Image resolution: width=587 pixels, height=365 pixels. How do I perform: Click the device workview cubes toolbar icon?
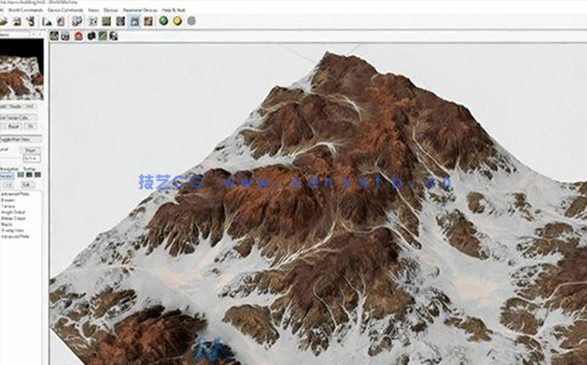(77, 21)
